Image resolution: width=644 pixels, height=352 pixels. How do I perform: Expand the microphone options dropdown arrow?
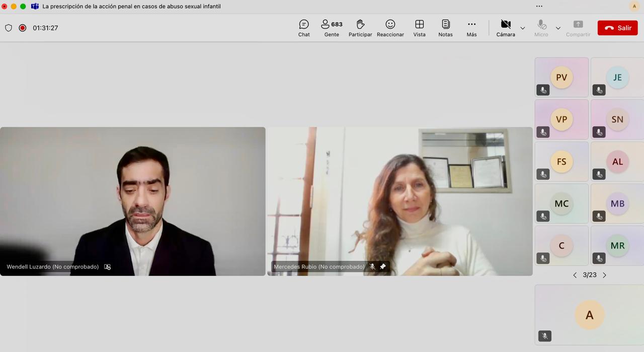(558, 28)
